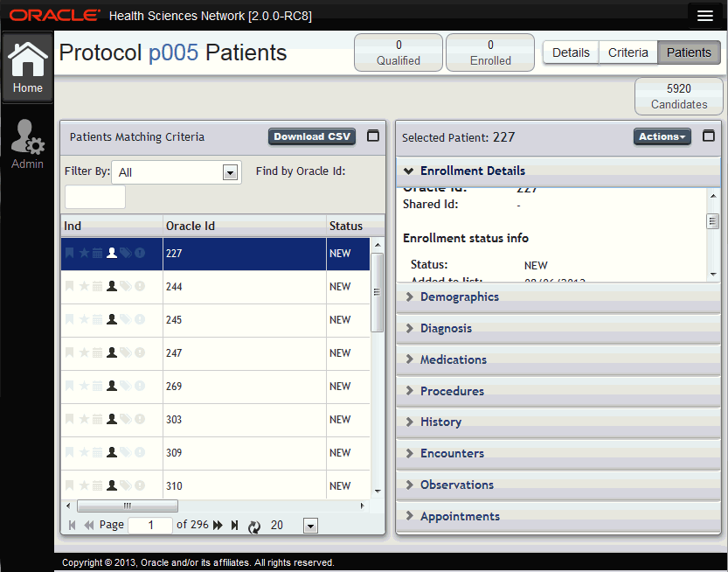Select the Patients tab
Image resolution: width=728 pixels, height=572 pixels.
pos(689,52)
